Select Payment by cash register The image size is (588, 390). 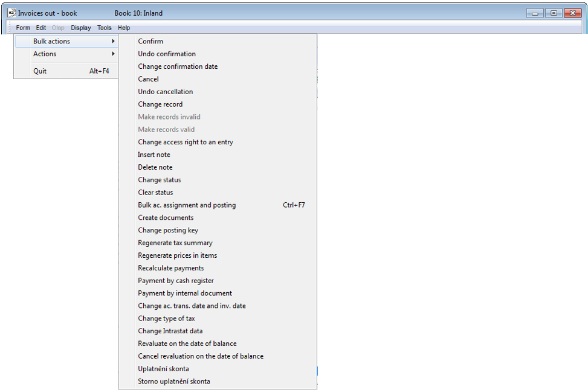pyautogui.click(x=218, y=281)
